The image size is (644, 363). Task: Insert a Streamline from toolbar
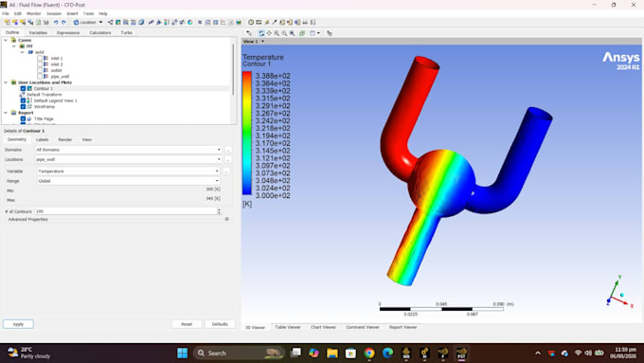click(x=126, y=22)
